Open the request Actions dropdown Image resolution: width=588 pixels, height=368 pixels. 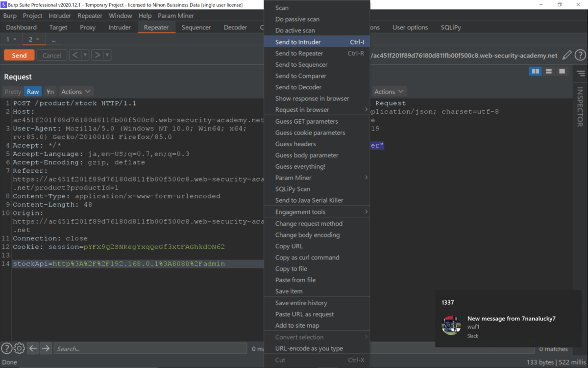75,91
